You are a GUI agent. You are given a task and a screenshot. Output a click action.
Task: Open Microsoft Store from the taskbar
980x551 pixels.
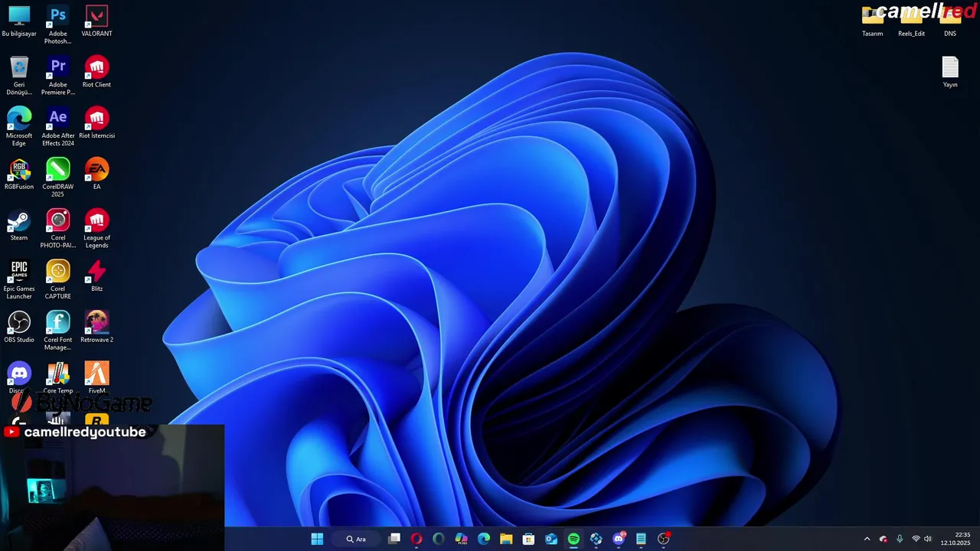pyautogui.click(x=528, y=539)
